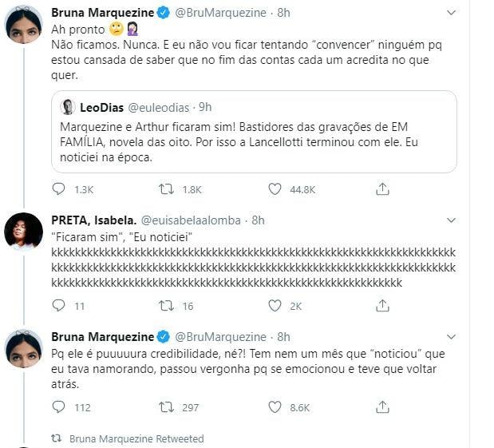The image size is (494, 448).
Task: Retweet the tweet with 297 retweets
Action: (166, 407)
